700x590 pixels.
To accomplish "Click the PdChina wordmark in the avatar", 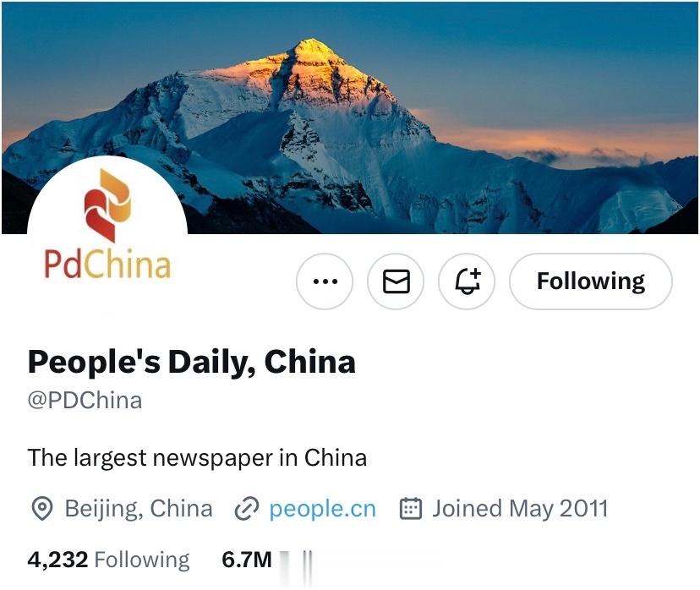I will [x=107, y=265].
